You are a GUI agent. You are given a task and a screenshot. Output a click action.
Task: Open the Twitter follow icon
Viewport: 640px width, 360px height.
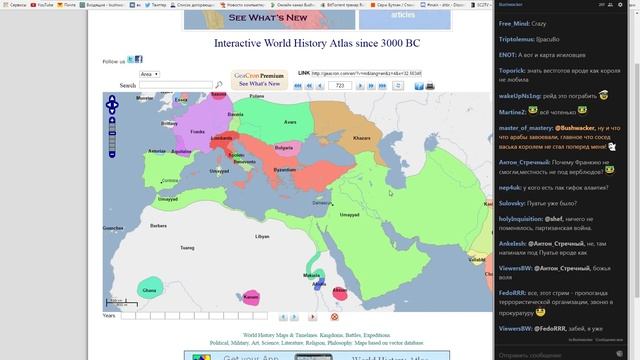[x=131, y=60]
